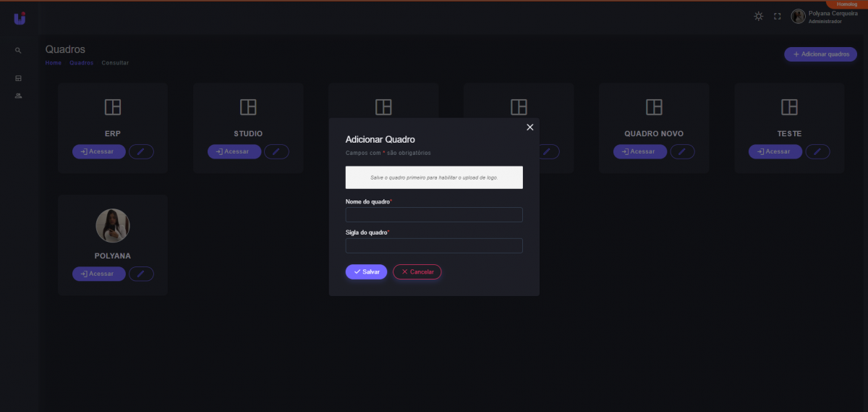Click the Sigla do quadro input field
This screenshot has height=412, width=868.
pos(434,246)
